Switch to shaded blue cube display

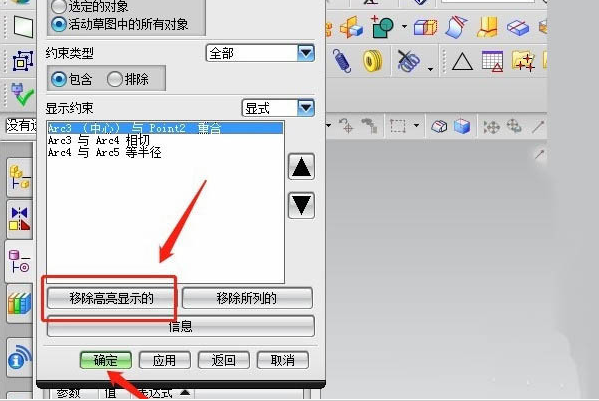(462, 126)
